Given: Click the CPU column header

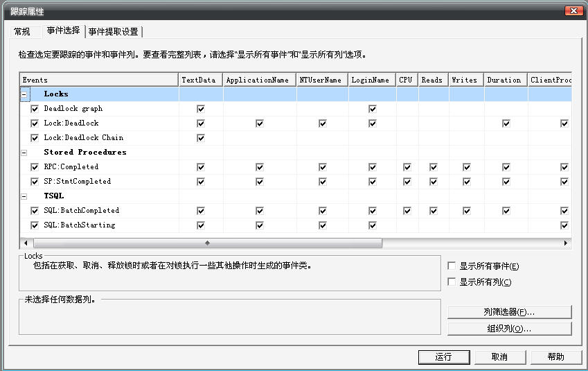Looking at the screenshot, I should (x=407, y=80).
